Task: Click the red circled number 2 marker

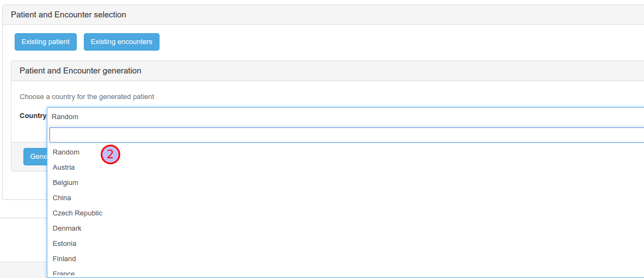Action: coord(110,155)
